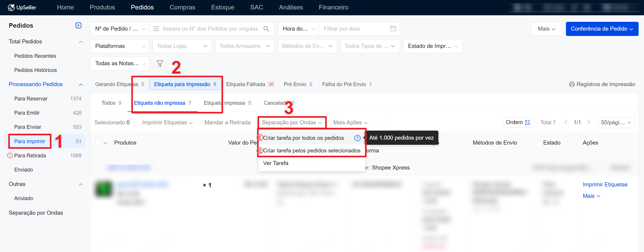Screen dimensions: 644x252
Task: Expand the Conferência de Pedido dropdown
Action: (x=602, y=29)
